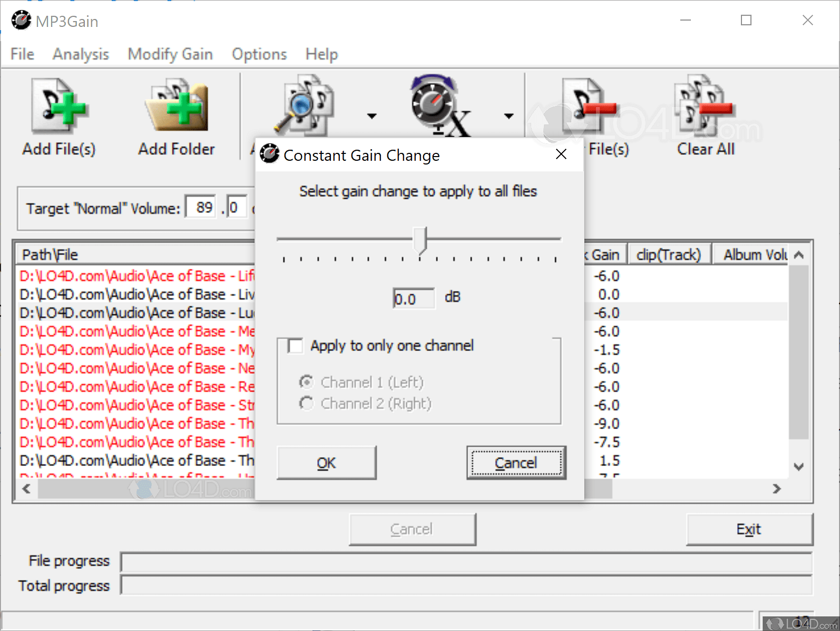Select the Ace of Base - Me file row

pyautogui.click(x=137, y=331)
